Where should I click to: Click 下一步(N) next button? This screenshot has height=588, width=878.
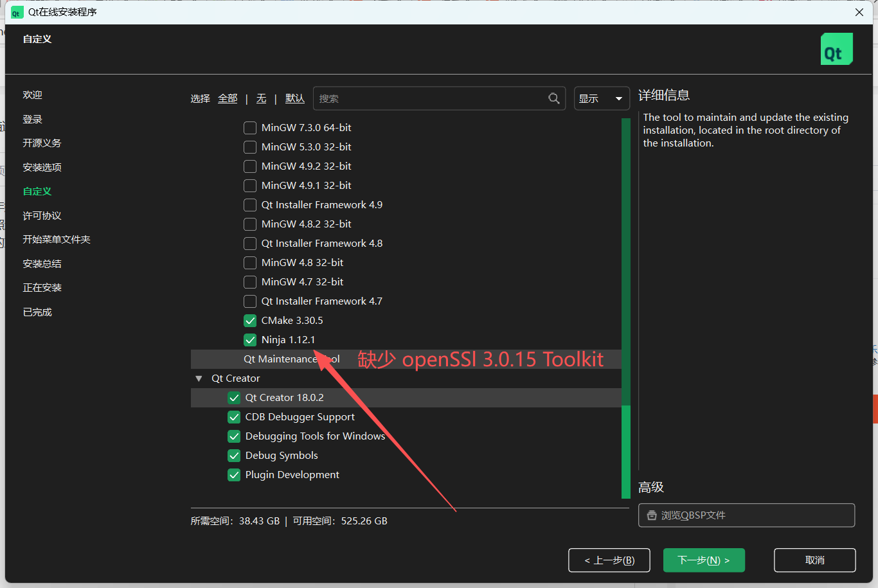pos(704,560)
